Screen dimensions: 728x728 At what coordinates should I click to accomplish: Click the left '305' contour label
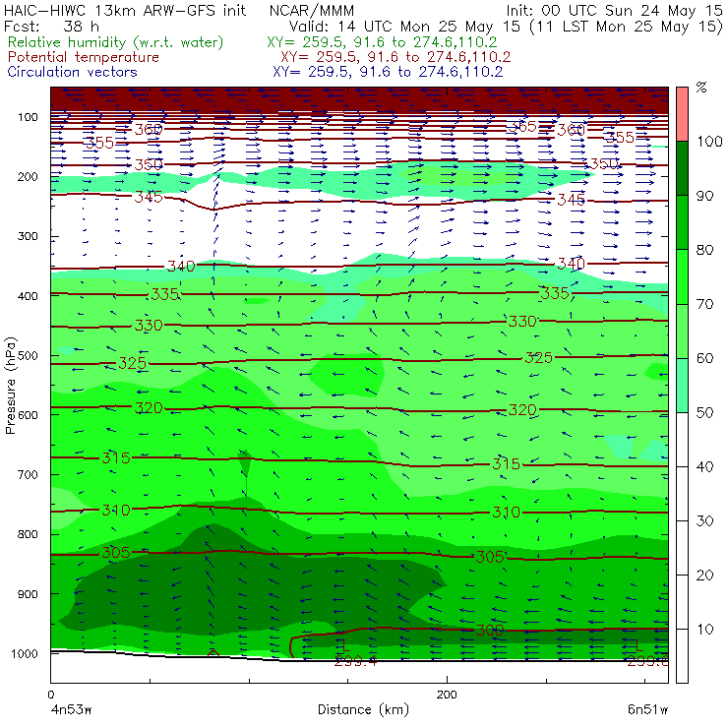(116, 553)
